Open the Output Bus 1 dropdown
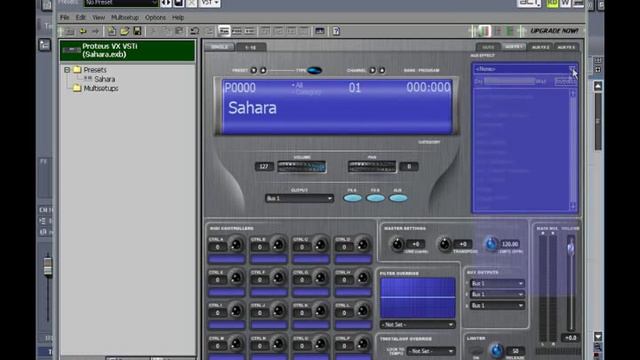This screenshot has width=640, height=360. (299, 198)
